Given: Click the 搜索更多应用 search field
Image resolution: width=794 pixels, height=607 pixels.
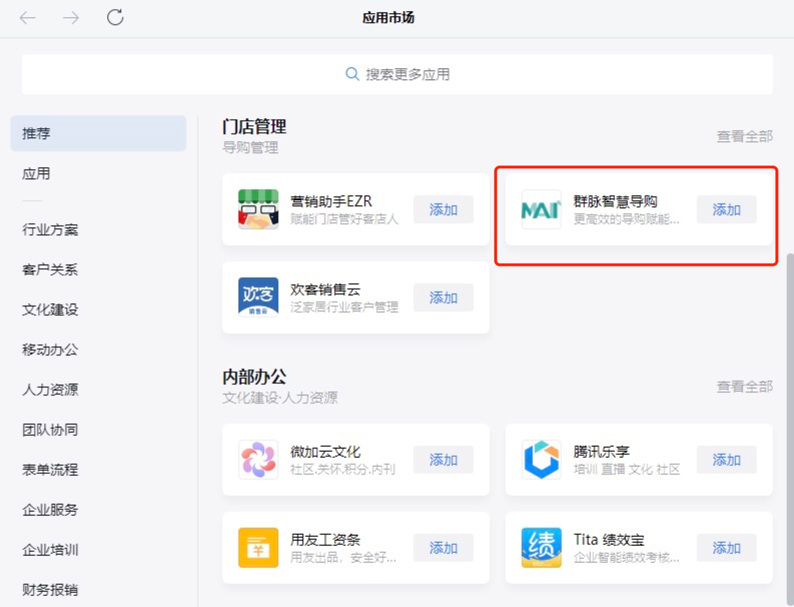Looking at the screenshot, I should 397,74.
